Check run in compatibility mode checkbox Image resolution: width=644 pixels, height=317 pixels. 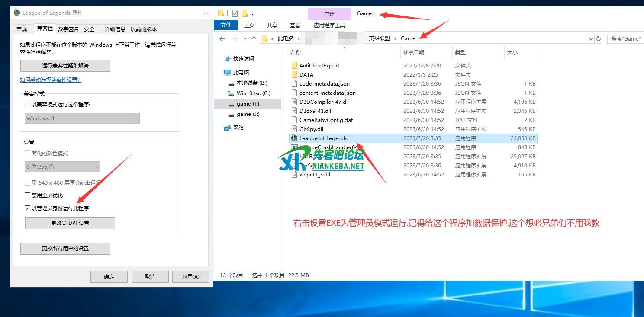pos(28,105)
